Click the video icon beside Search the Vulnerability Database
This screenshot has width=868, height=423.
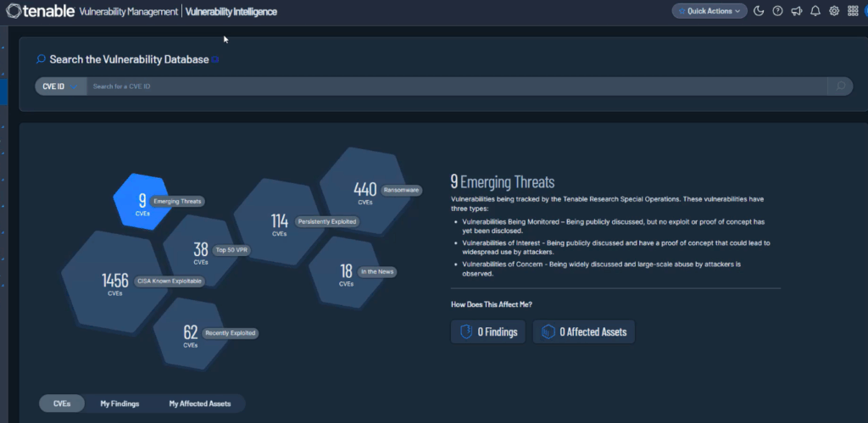click(x=216, y=59)
